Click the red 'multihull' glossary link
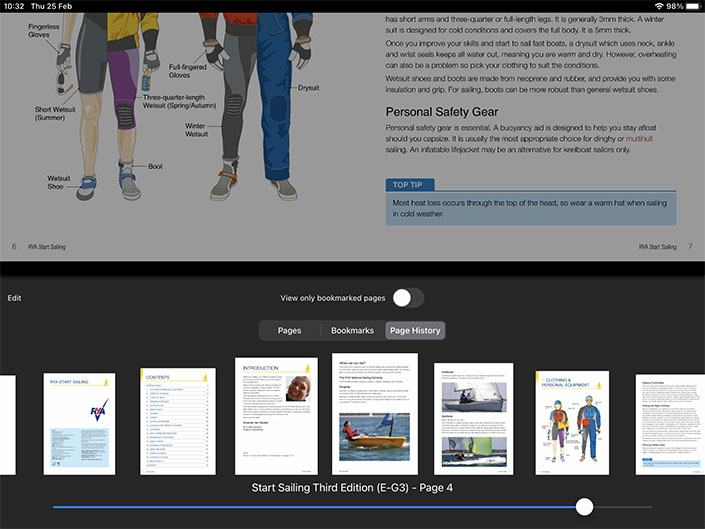This screenshot has width=705, height=529. click(x=639, y=138)
